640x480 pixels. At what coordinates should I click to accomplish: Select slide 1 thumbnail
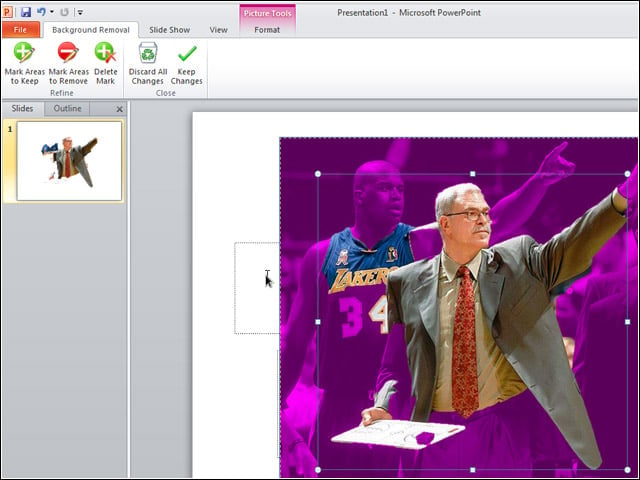tap(69, 161)
